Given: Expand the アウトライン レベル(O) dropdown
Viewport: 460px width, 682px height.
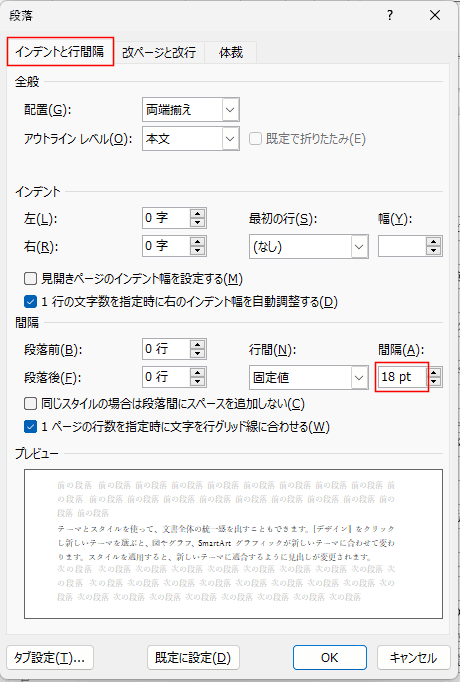Looking at the screenshot, I should [230, 139].
